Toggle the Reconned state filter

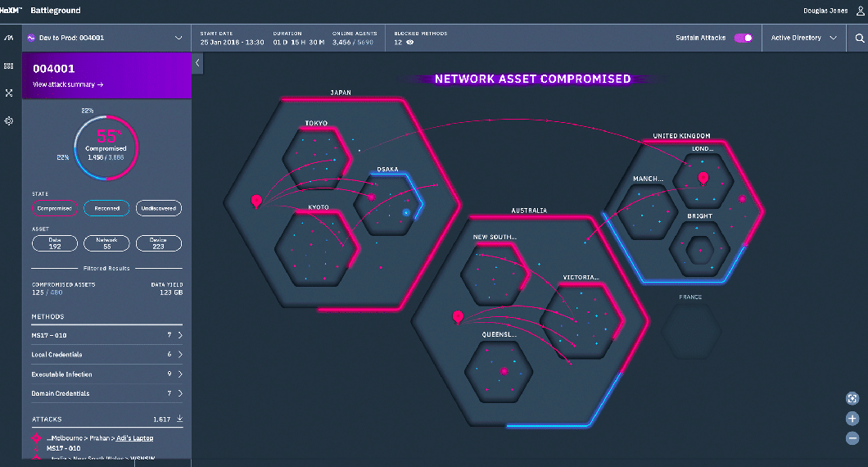click(x=106, y=208)
